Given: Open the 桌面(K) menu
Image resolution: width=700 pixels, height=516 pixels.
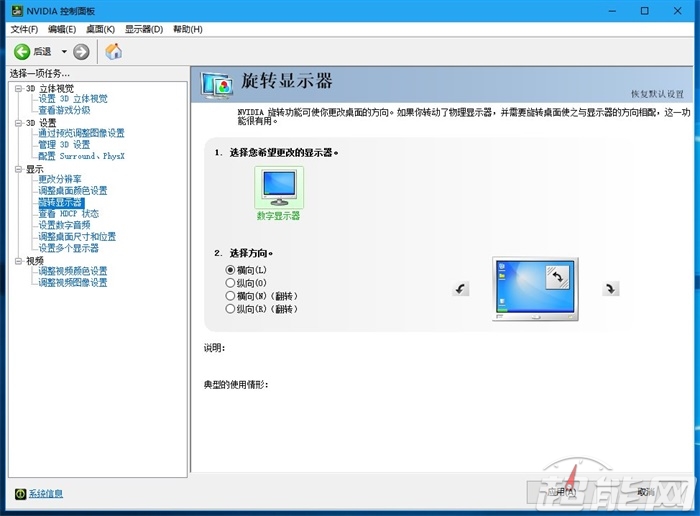Looking at the screenshot, I should 100,29.
